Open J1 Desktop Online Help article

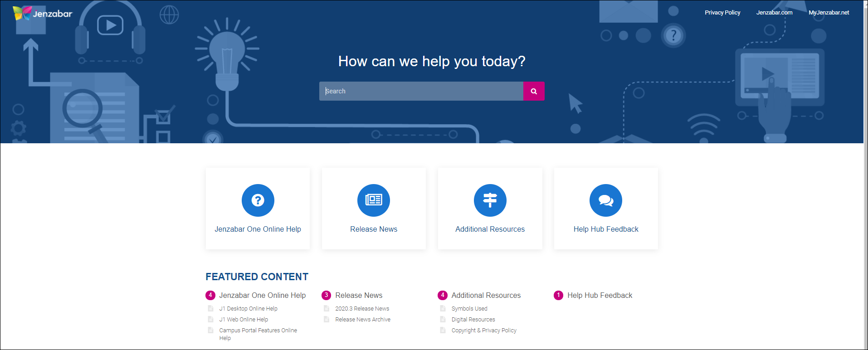[x=248, y=309]
